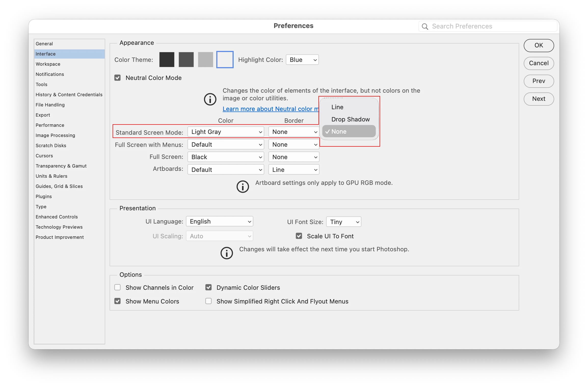
Task: Open Learn more about Neutral color link
Action: pyautogui.click(x=271, y=109)
